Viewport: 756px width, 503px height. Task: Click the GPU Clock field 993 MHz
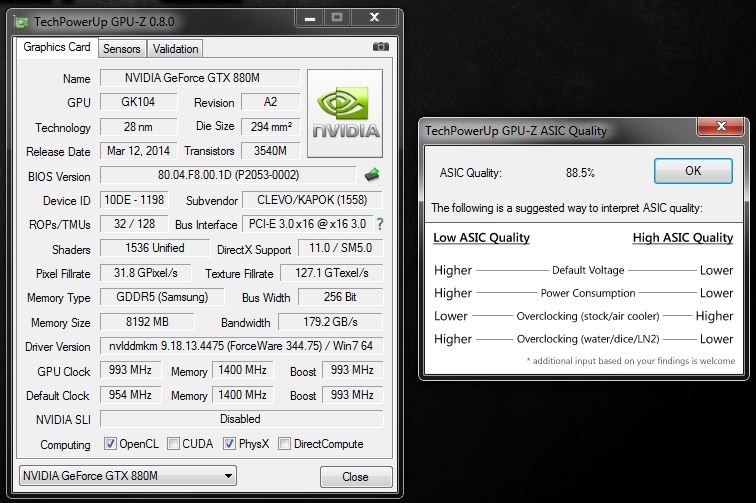point(130,370)
